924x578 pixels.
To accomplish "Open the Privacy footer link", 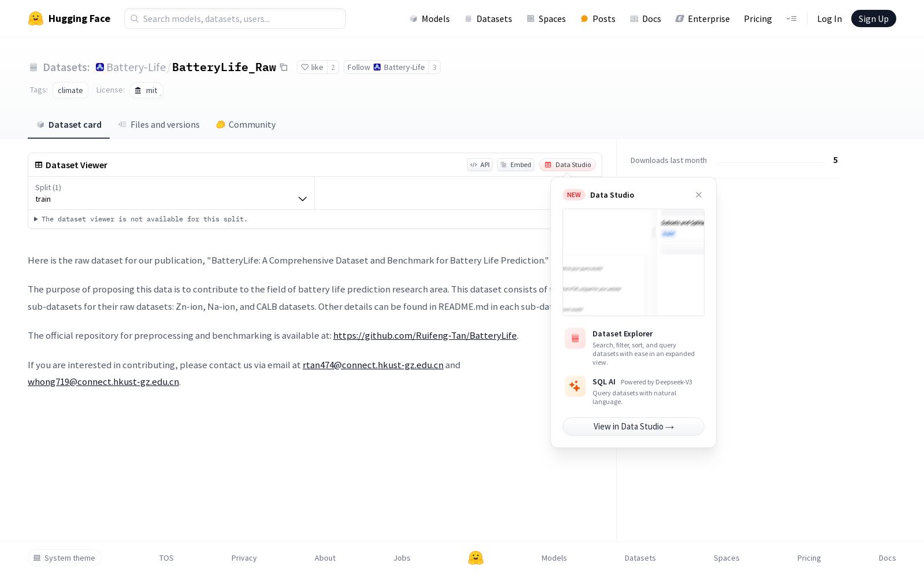I will point(244,558).
